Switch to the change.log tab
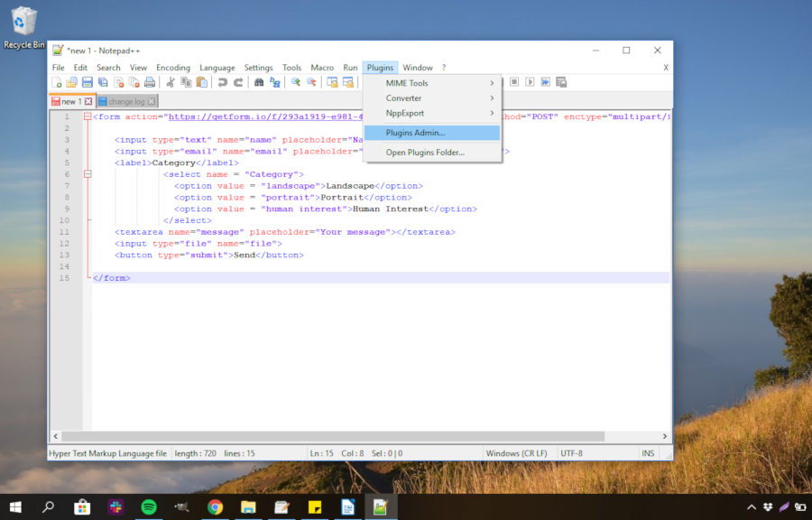The image size is (812, 520). click(x=126, y=100)
